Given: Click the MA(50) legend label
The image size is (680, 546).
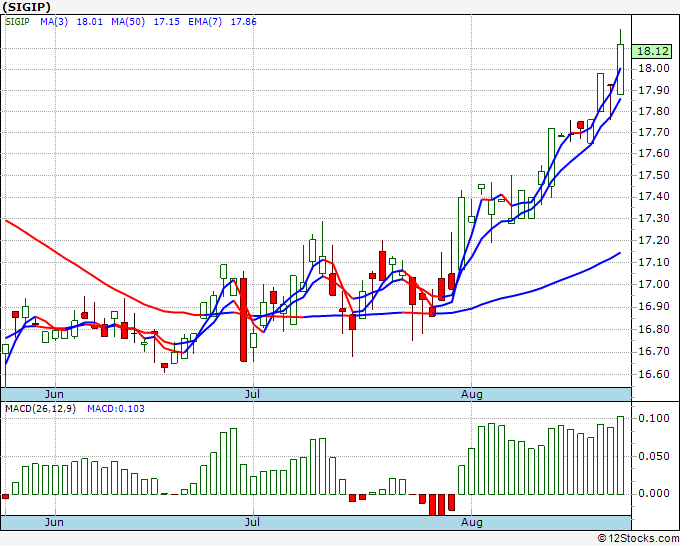Looking at the screenshot, I should click(128, 22).
